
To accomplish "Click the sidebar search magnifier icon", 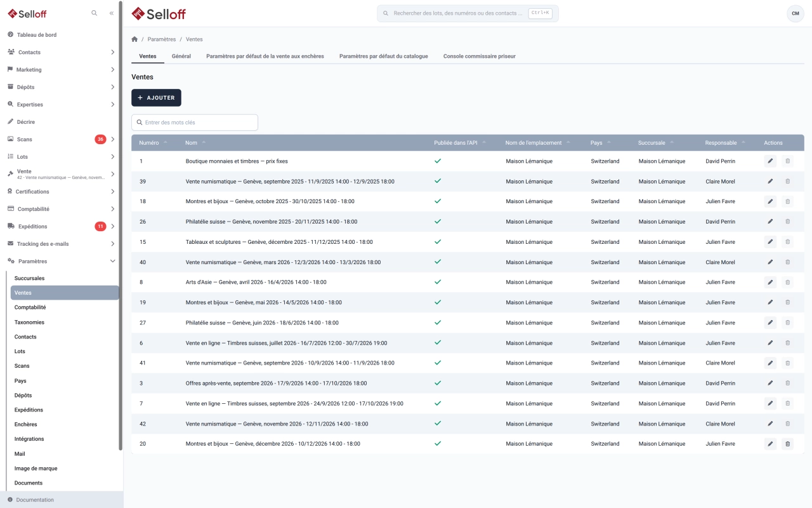I will pyautogui.click(x=95, y=13).
